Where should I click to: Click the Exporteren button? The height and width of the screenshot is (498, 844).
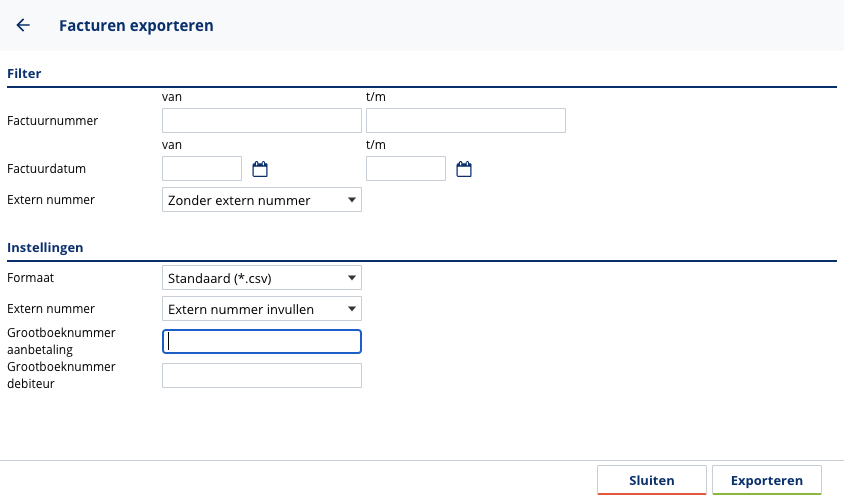click(x=766, y=480)
